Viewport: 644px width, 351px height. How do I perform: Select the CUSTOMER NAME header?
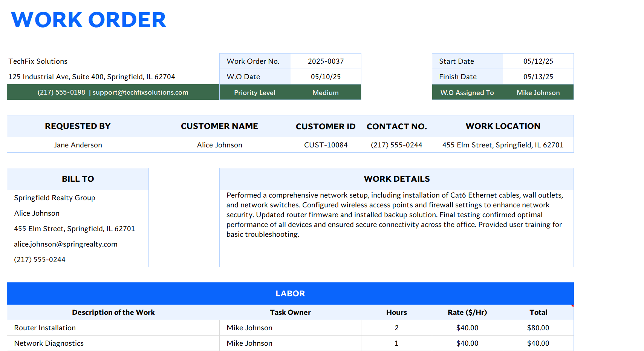(x=219, y=126)
